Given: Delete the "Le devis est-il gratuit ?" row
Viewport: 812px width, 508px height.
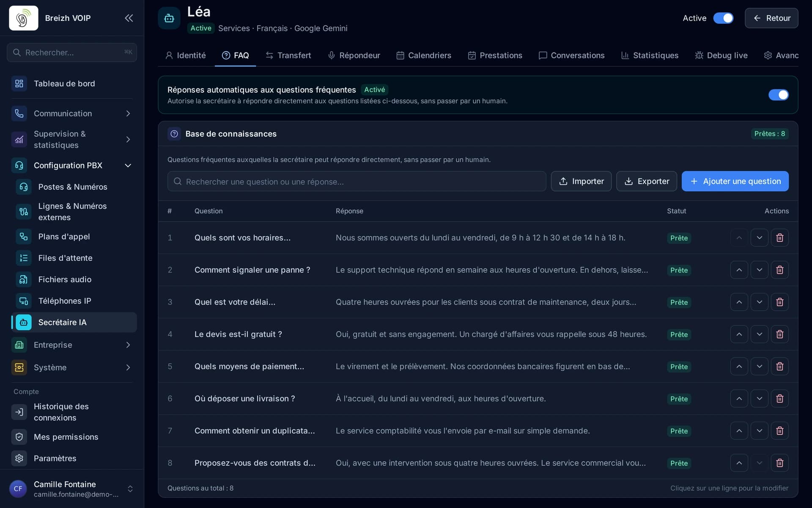Looking at the screenshot, I should point(779,334).
